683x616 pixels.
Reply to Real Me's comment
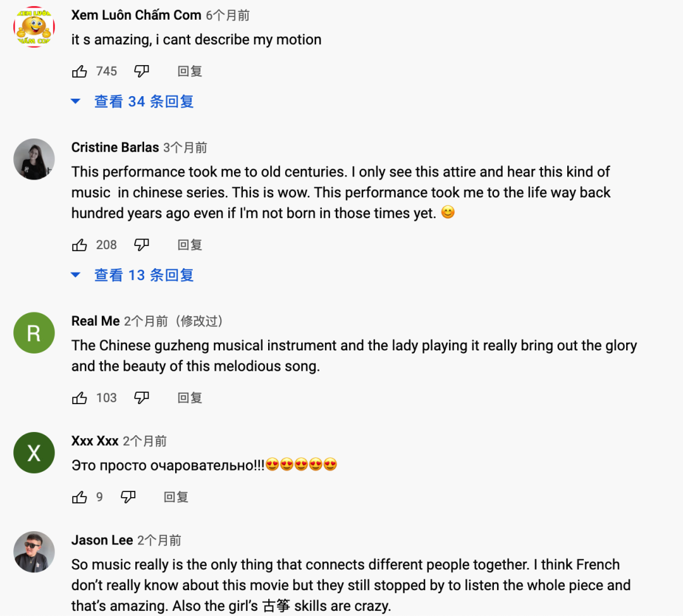pos(190,398)
